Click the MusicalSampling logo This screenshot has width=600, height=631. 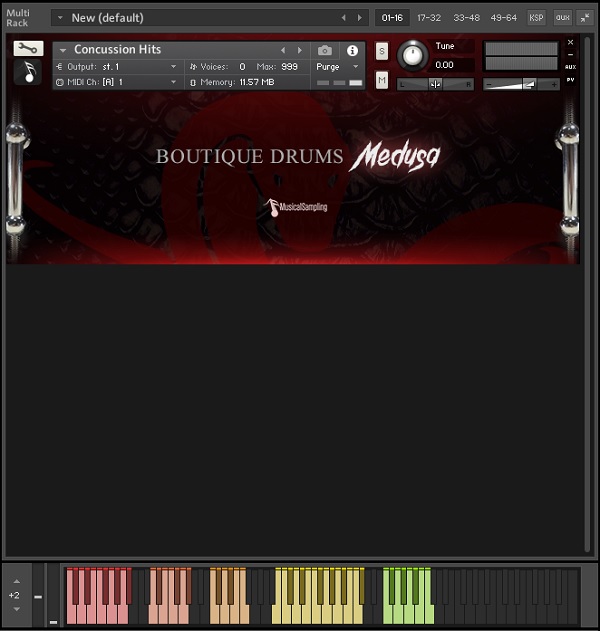pos(297,207)
